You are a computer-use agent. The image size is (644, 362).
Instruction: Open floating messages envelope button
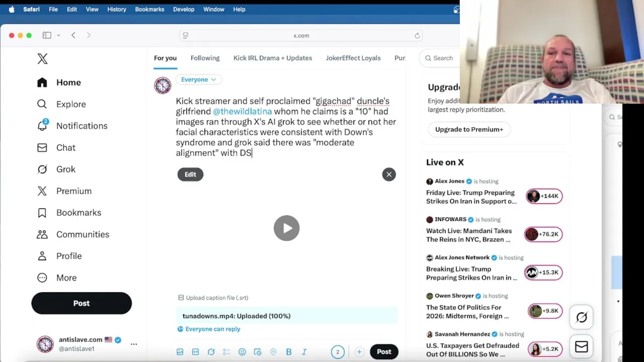[582, 347]
